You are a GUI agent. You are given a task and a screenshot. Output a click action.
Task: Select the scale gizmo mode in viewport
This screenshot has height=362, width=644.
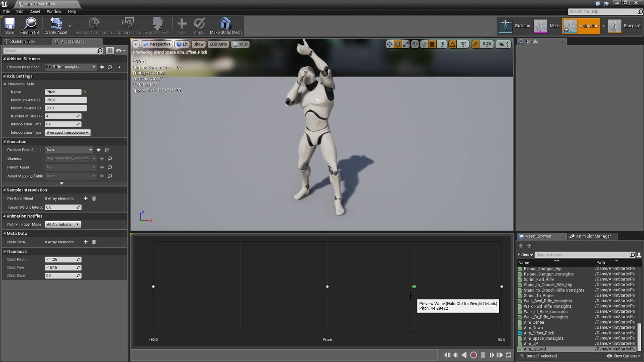pos(406,44)
